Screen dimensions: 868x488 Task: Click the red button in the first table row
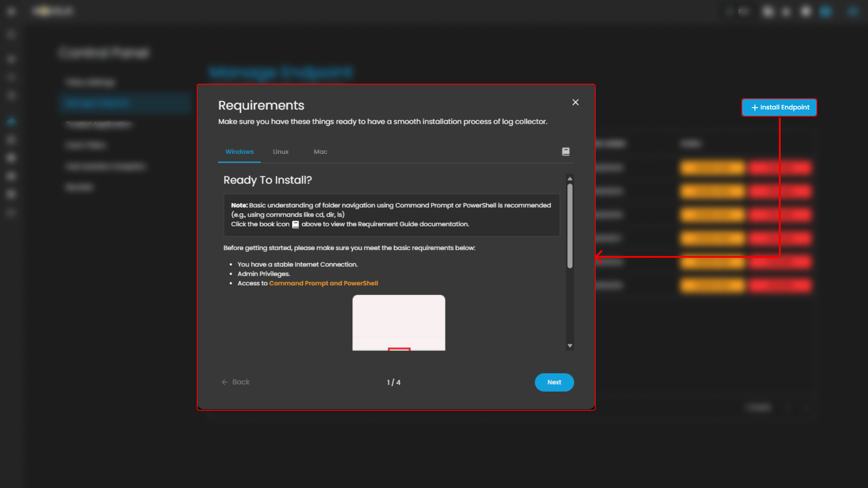tap(779, 168)
